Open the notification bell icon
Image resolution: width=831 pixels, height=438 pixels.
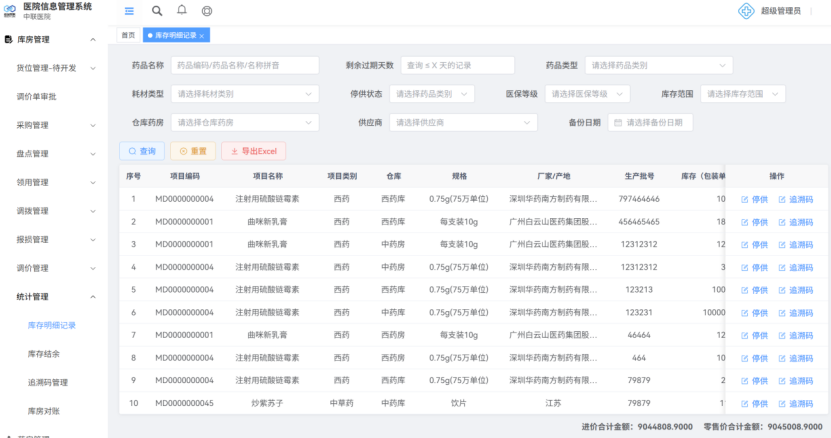(x=182, y=11)
